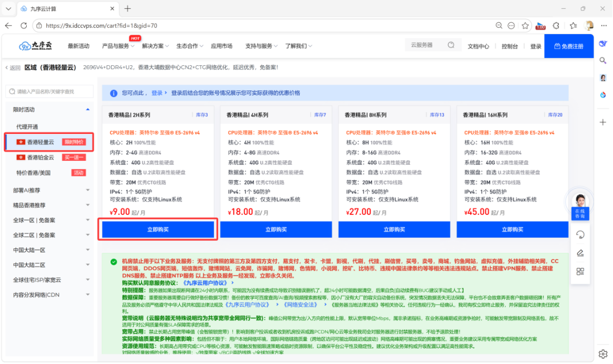Go to 控制台
Screen dimensions: 613x364
[509, 46]
